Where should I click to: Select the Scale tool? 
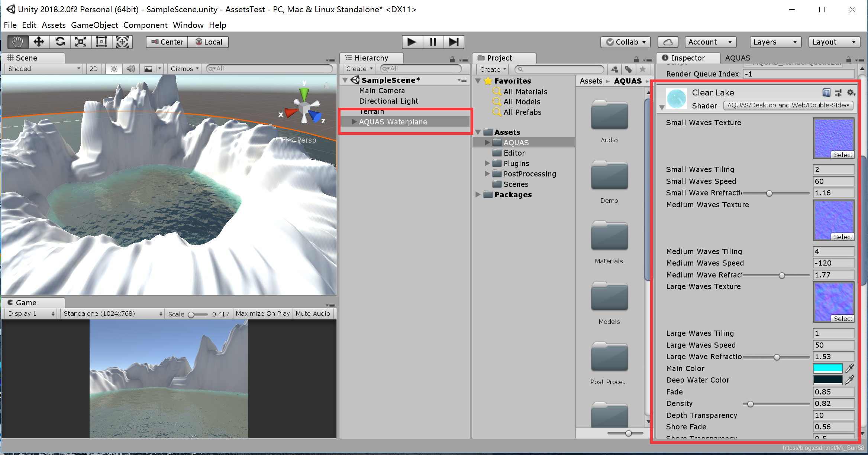click(x=81, y=42)
